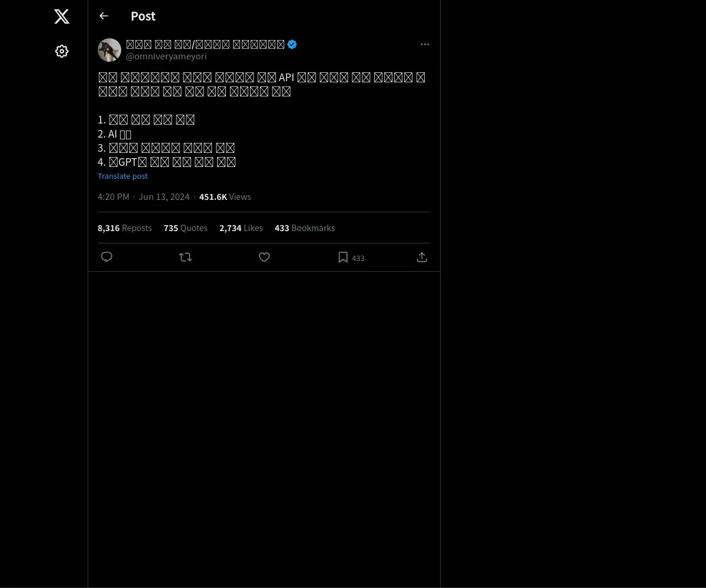706x588 pixels.
Task: Open the three-dot more options menu
Action: pyautogui.click(x=425, y=44)
